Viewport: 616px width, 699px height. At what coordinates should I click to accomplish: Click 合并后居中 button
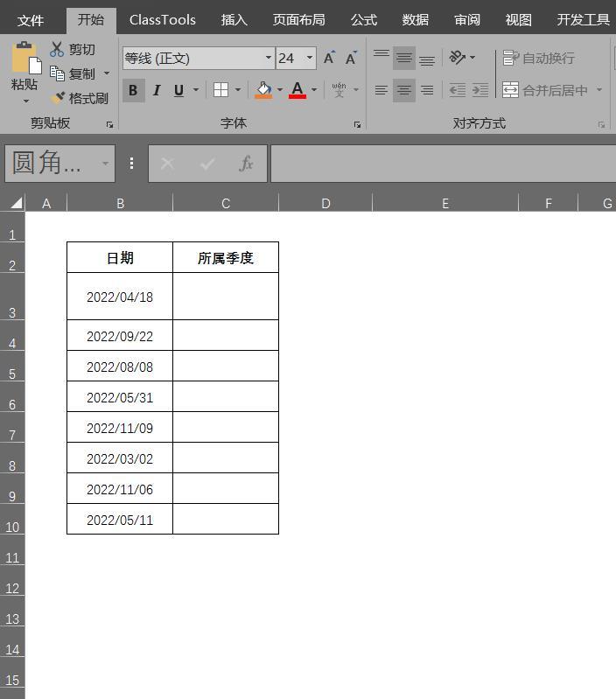click(x=544, y=90)
